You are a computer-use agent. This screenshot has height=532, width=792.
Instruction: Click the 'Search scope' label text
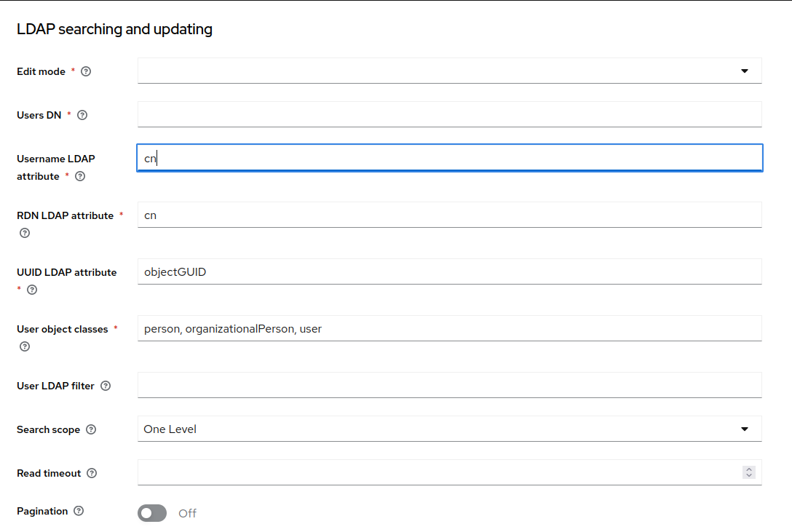tap(49, 429)
